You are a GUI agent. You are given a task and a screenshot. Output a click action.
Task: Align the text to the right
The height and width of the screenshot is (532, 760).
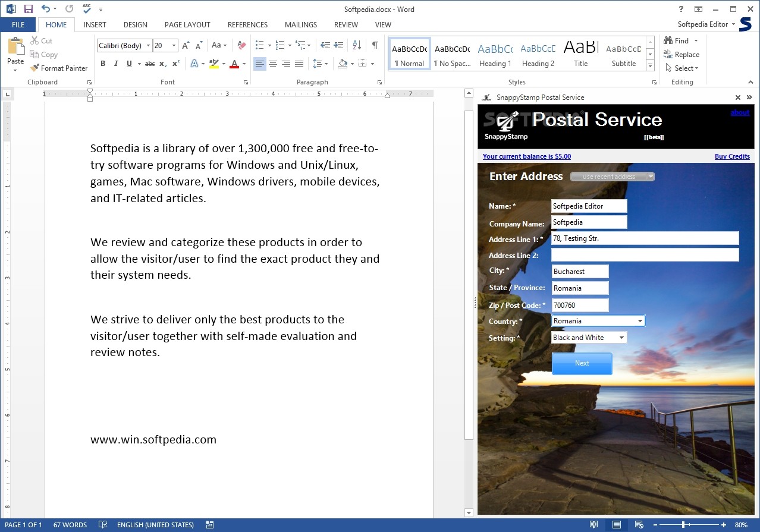point(286,64)
